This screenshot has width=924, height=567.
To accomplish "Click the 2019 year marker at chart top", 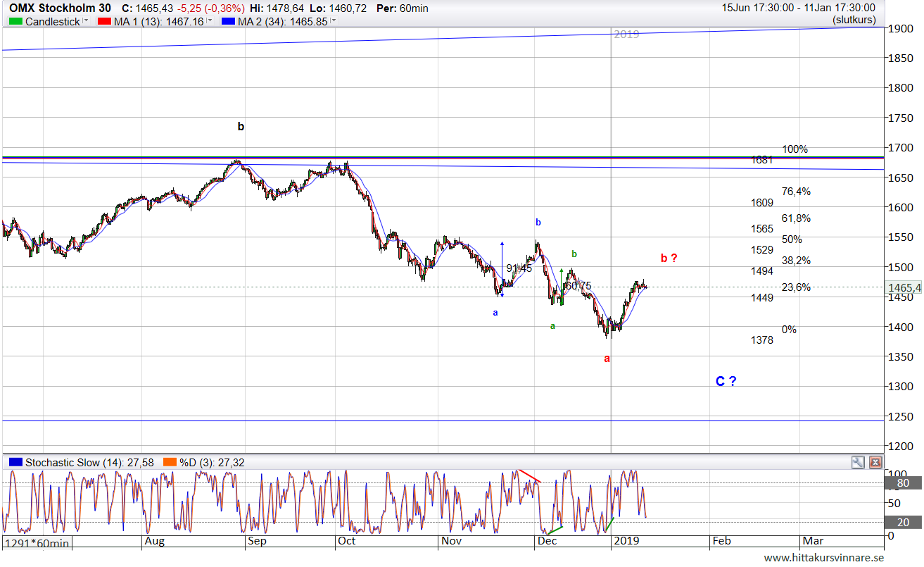I will click(626, 34).
